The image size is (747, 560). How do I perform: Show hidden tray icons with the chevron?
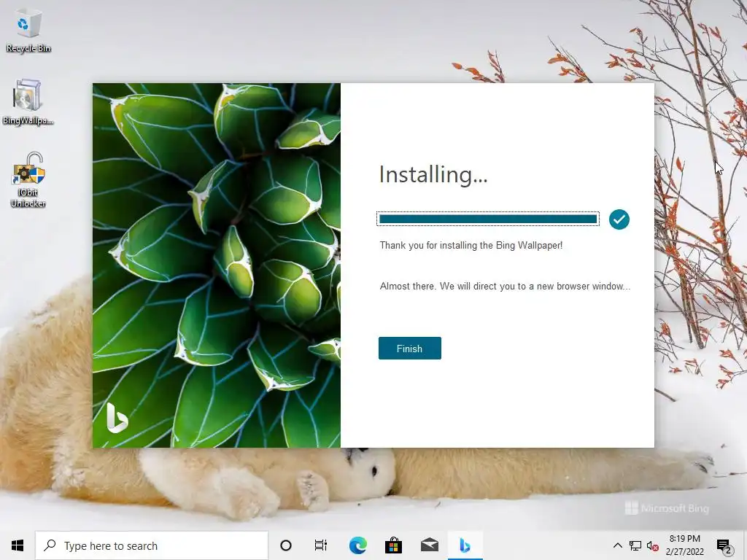point(617,545)
